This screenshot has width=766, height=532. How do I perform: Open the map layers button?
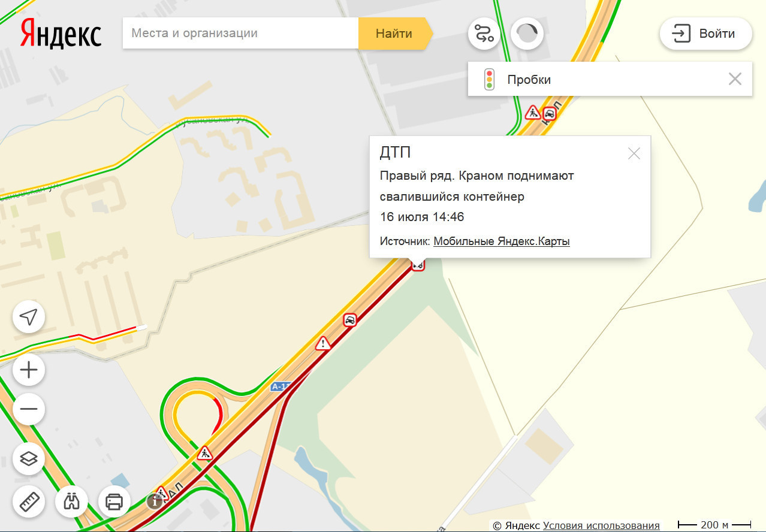tap(29, 460)
